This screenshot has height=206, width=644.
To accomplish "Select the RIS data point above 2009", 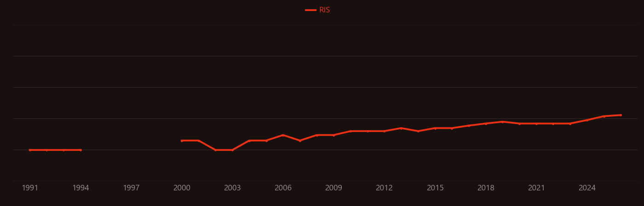I will (x=333, y=135).
